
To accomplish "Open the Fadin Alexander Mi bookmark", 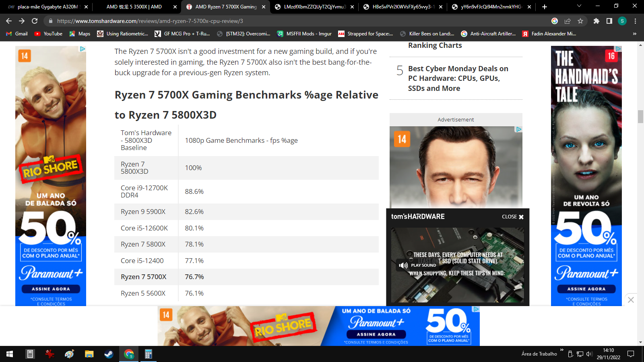I will 549,34.
